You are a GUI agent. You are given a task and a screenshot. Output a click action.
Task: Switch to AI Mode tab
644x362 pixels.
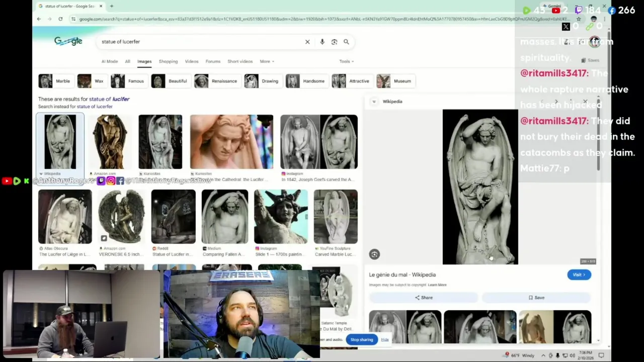click(109, 61)
